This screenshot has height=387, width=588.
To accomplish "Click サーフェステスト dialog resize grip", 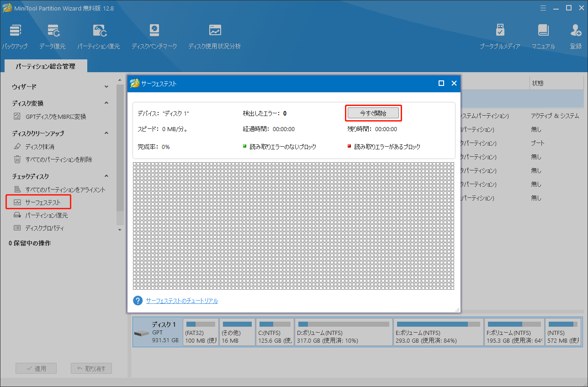I will [x=457, y=310].
